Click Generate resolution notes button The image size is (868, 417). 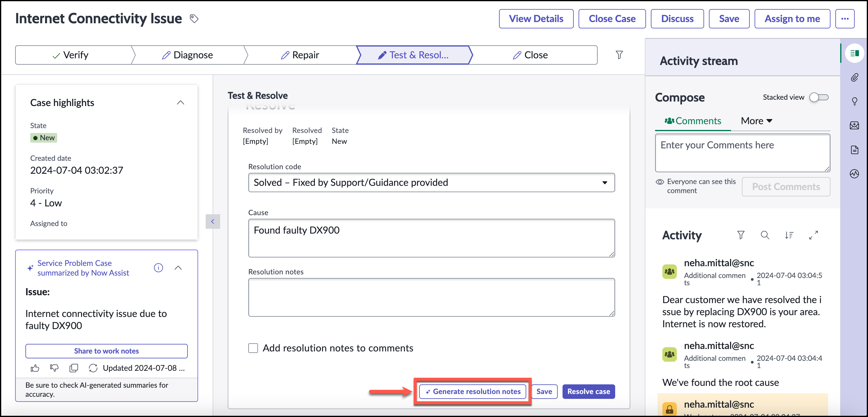coord(472,391)
